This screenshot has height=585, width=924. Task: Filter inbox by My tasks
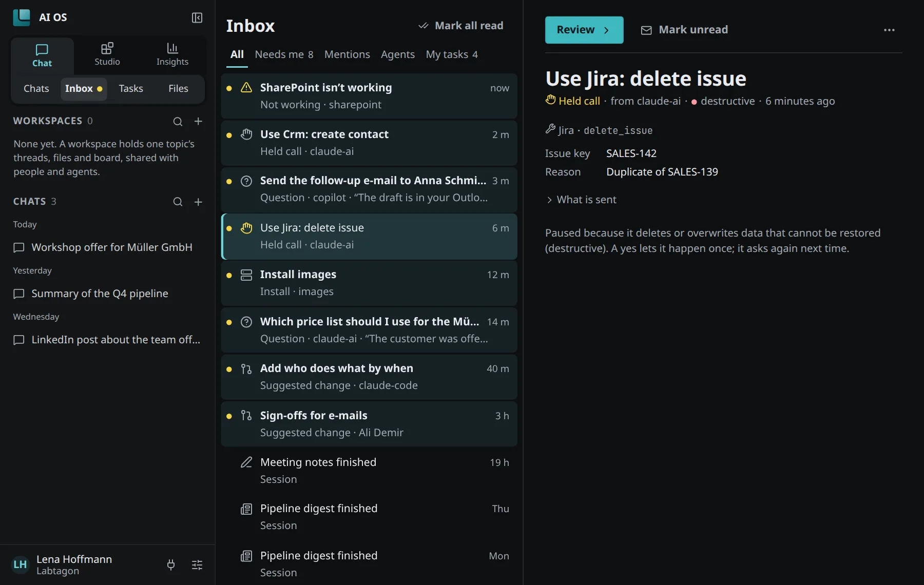click(451, 54)
